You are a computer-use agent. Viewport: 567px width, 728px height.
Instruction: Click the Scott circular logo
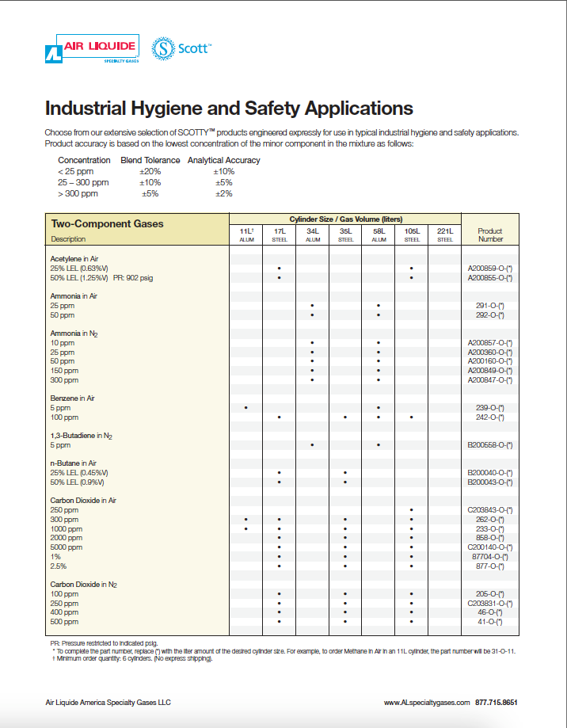point(165,49)
